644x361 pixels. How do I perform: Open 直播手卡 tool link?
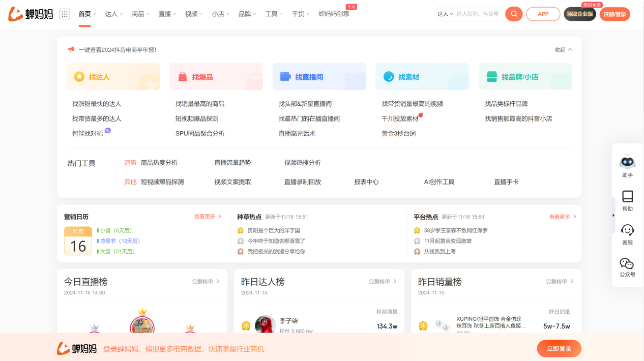(x=506, y=182)
